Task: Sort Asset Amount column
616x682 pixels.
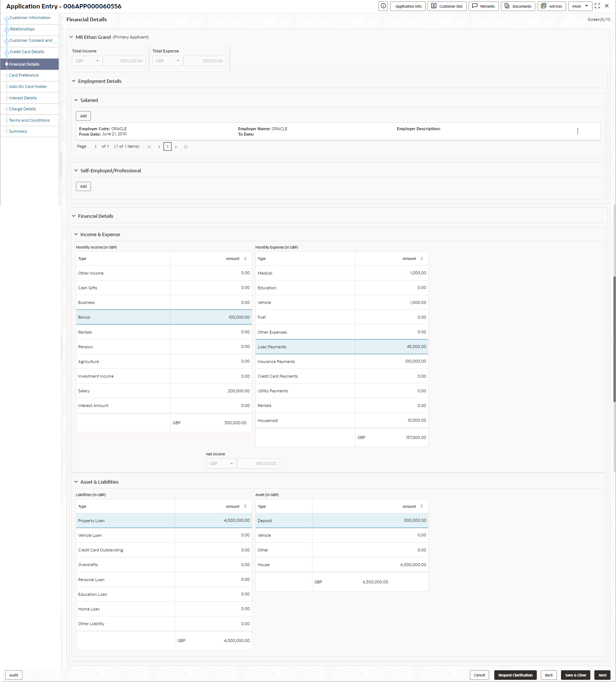Action: 422,506
